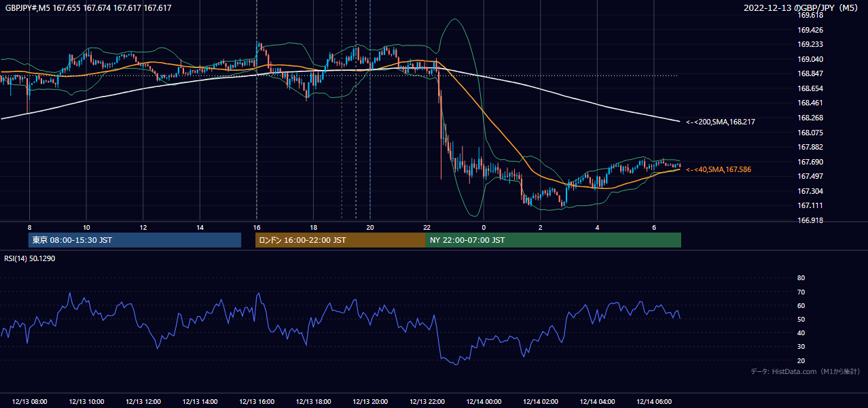Click hour label 4 under the price chart
Viewport: 868px width, 408px height.
tap(597, 227)
